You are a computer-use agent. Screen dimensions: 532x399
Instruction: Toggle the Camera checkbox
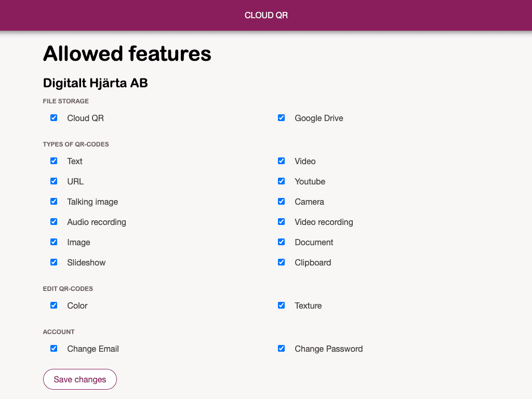[281, 201]
